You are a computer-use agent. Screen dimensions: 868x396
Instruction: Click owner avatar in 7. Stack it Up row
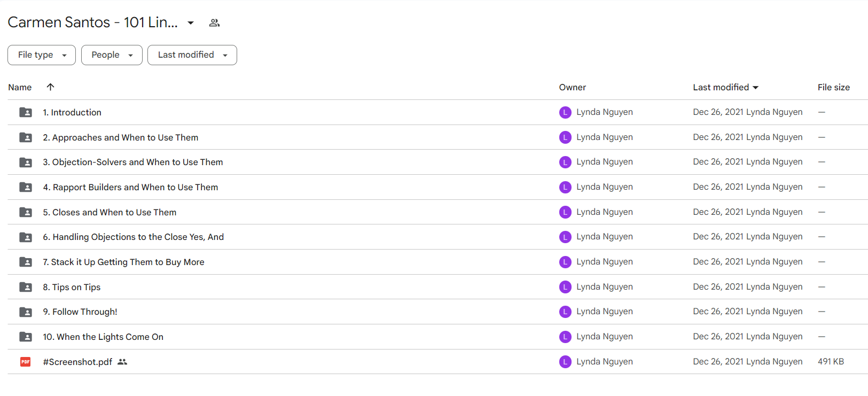click(565, 262)
